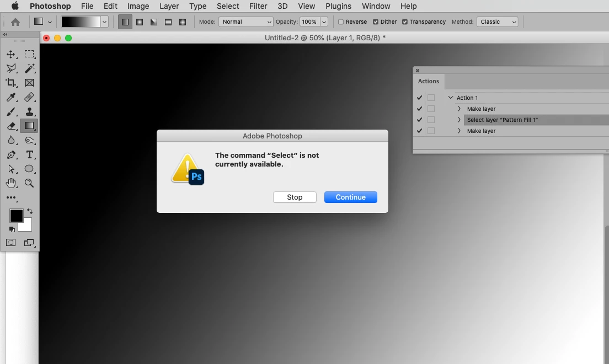Collapse the Action 1 set

pyautogui.click(x=451, y=98)
